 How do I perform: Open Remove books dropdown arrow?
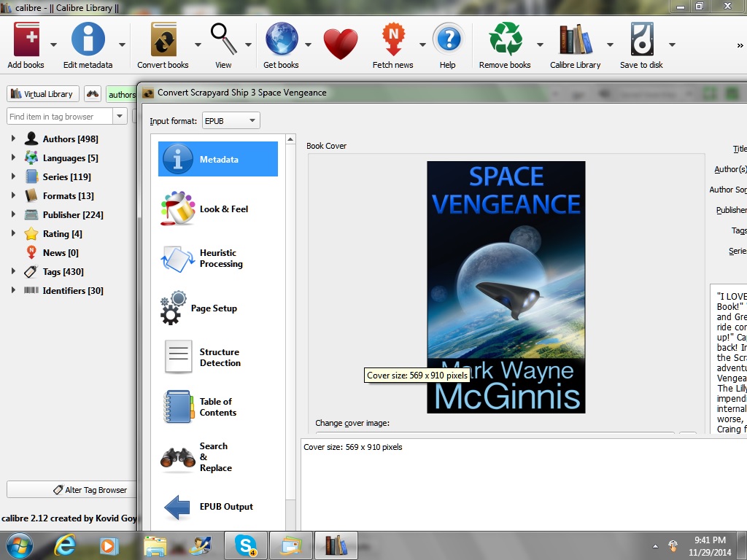(x=540, y=44)
